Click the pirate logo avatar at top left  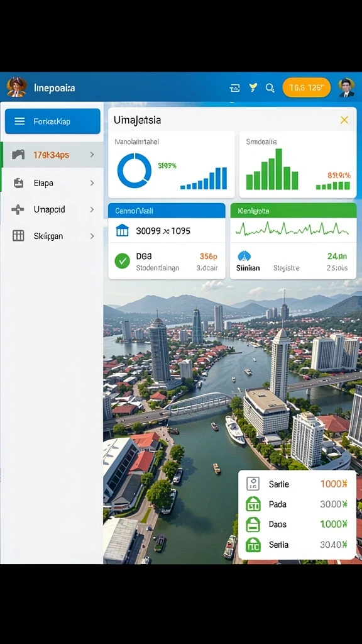pos(16,87)
